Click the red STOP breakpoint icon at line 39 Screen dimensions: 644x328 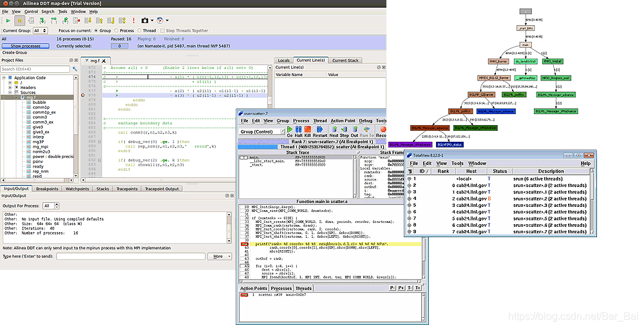(244, 244)
